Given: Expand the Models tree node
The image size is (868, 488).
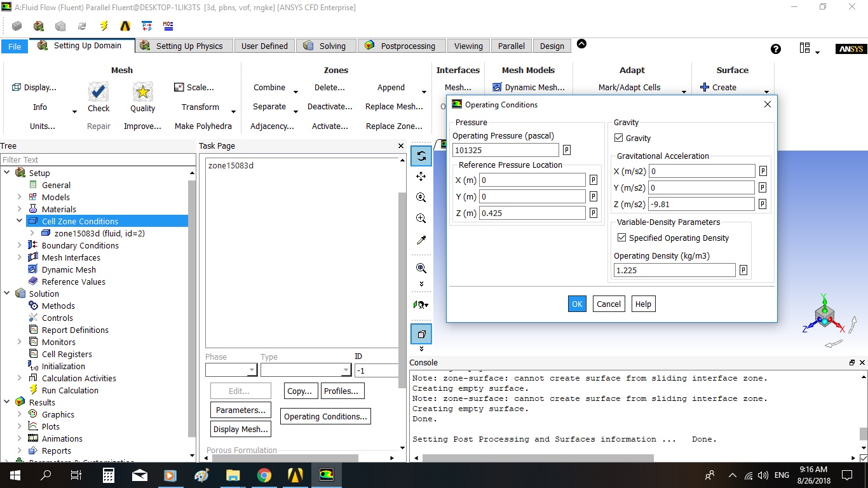Looking at the screenshot, I should click(19, 197).
